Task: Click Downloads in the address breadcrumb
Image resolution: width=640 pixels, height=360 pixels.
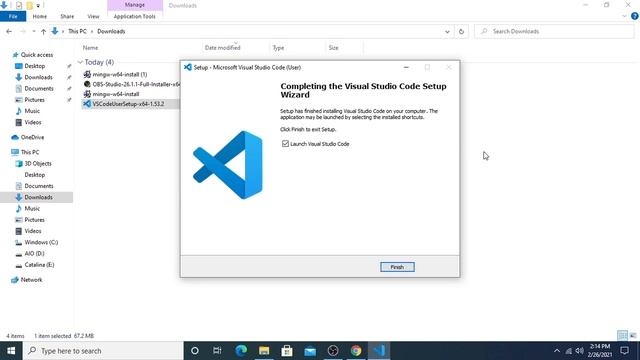Action: tap(111, 31)
